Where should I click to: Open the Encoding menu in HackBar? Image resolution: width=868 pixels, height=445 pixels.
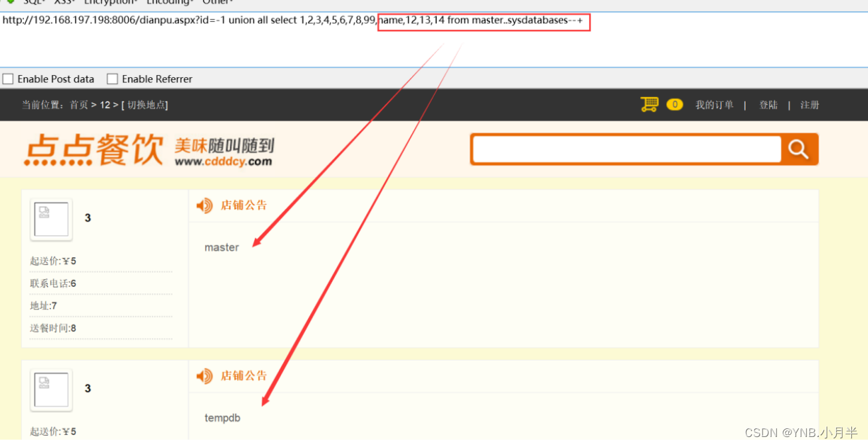tap(170, 2)
